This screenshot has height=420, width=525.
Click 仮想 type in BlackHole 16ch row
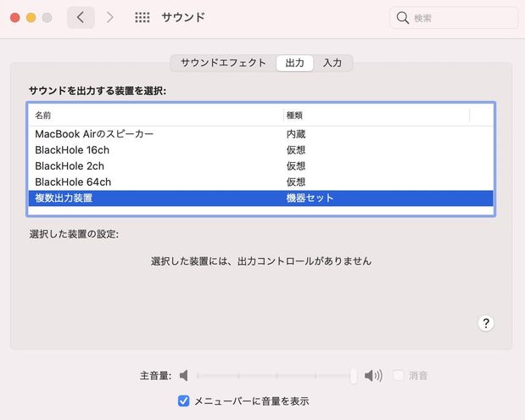[296, 150]
